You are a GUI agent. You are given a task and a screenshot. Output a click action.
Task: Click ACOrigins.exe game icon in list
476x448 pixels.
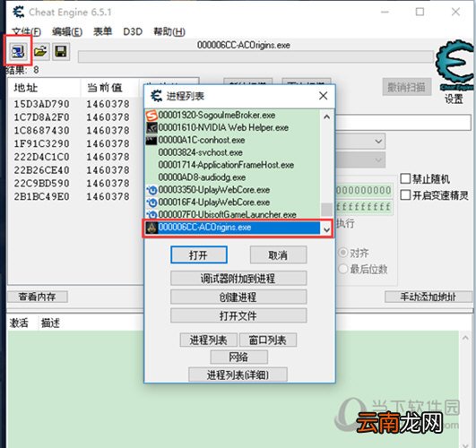click(151, 228)
